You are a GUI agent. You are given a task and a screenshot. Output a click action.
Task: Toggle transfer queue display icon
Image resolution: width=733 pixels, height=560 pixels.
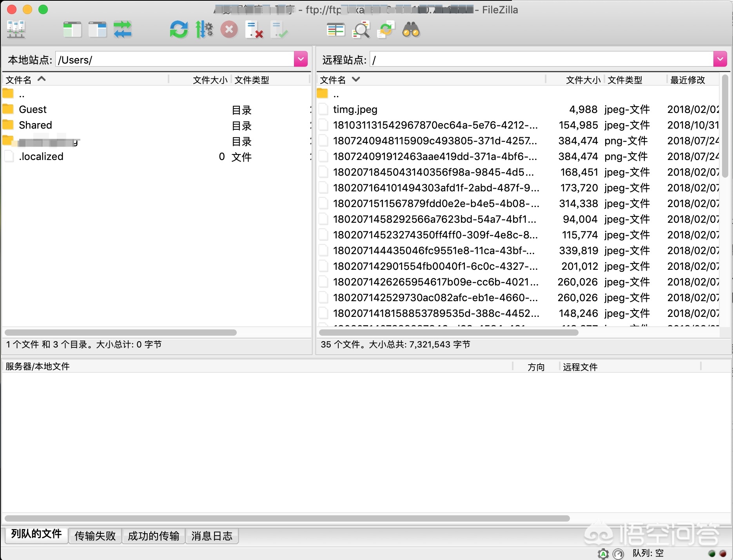coord(123,30)
